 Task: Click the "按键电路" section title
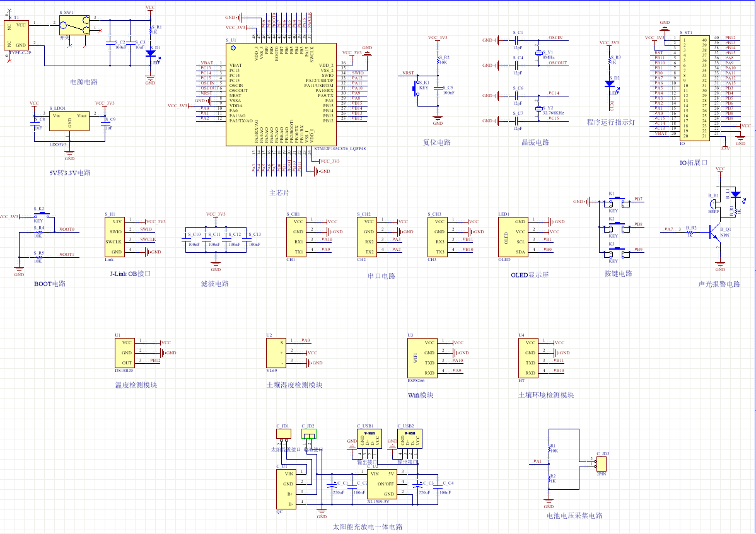(618, 274)
